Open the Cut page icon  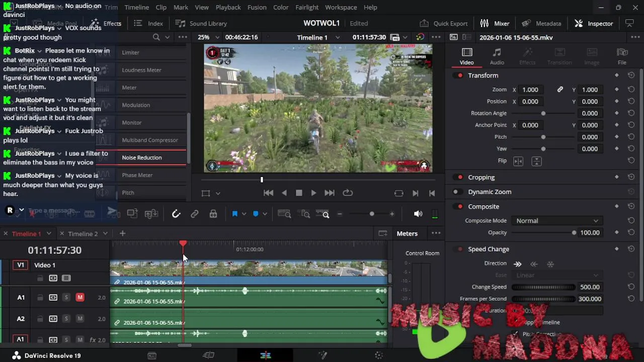click(208, 355)
